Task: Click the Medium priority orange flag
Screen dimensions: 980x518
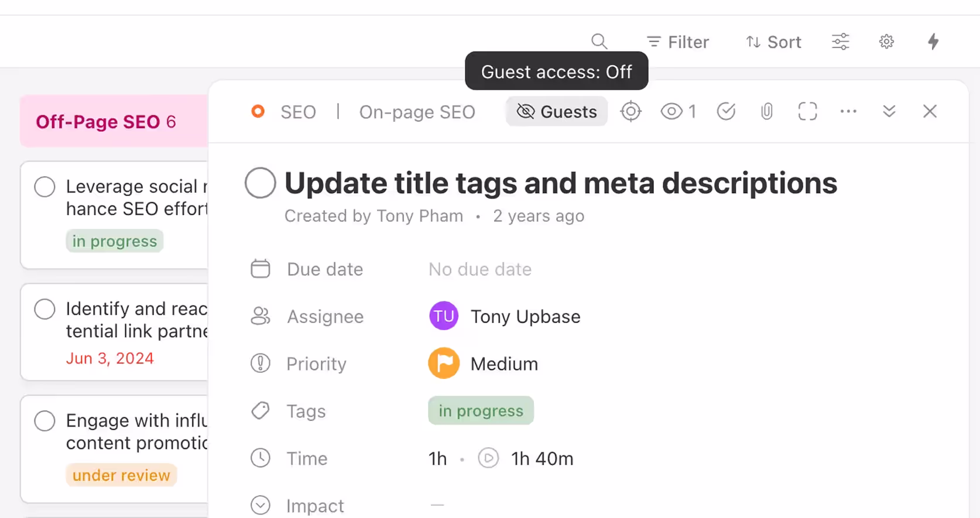Action: click(x=444, y=363)
